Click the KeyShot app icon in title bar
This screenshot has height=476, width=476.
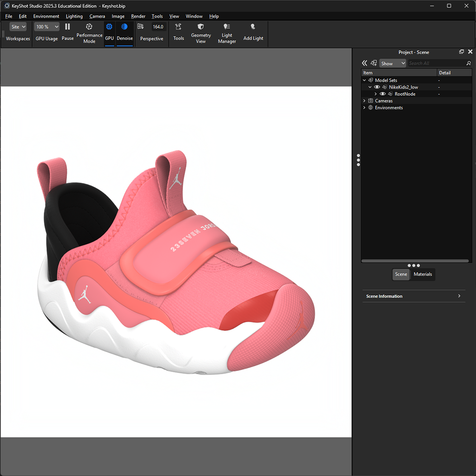pos(7,6)
